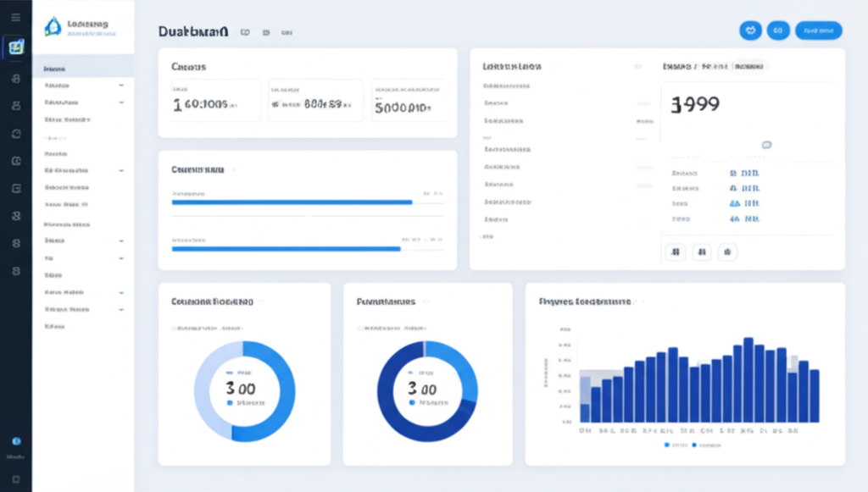Select the center value of the left donut chart

244,390
